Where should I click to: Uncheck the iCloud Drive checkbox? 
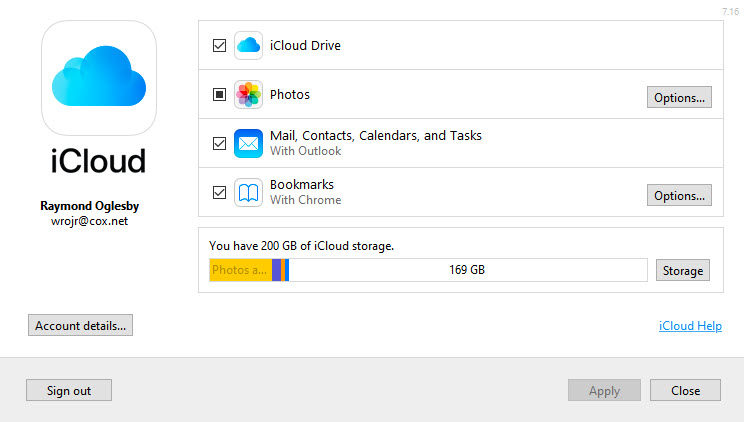pos(219,46)
